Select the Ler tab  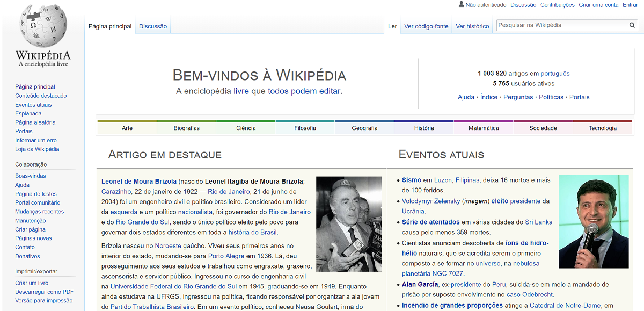392,26
